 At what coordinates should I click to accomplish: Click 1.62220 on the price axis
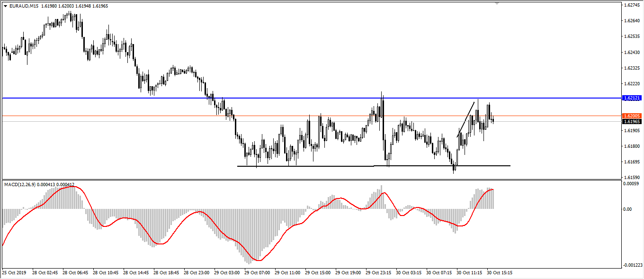point(632,83)
